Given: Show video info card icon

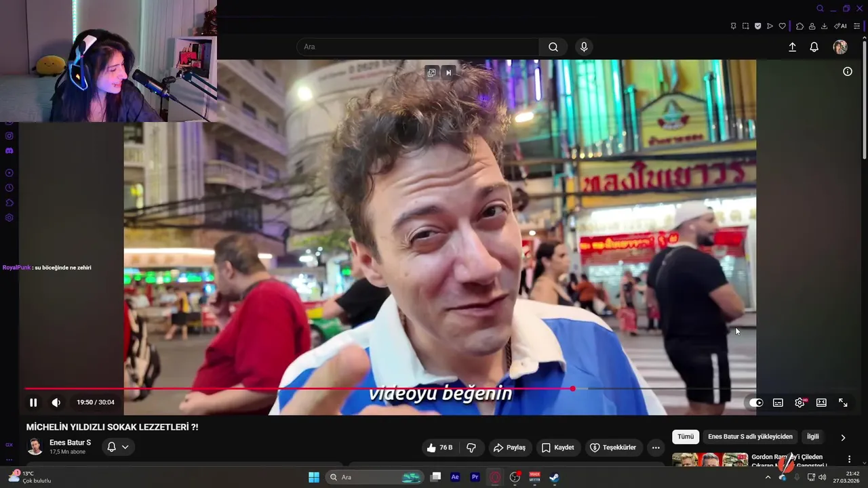Looking at the screenshot, I should 848,71.
